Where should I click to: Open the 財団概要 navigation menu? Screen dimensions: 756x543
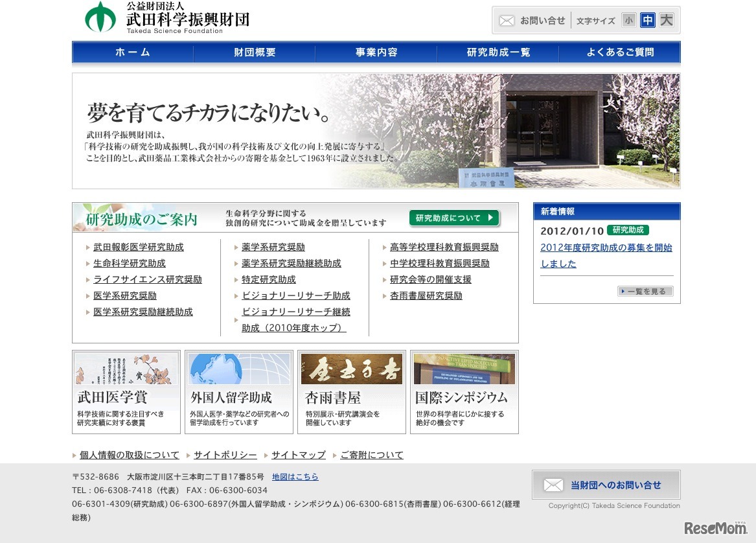[254, 52]
